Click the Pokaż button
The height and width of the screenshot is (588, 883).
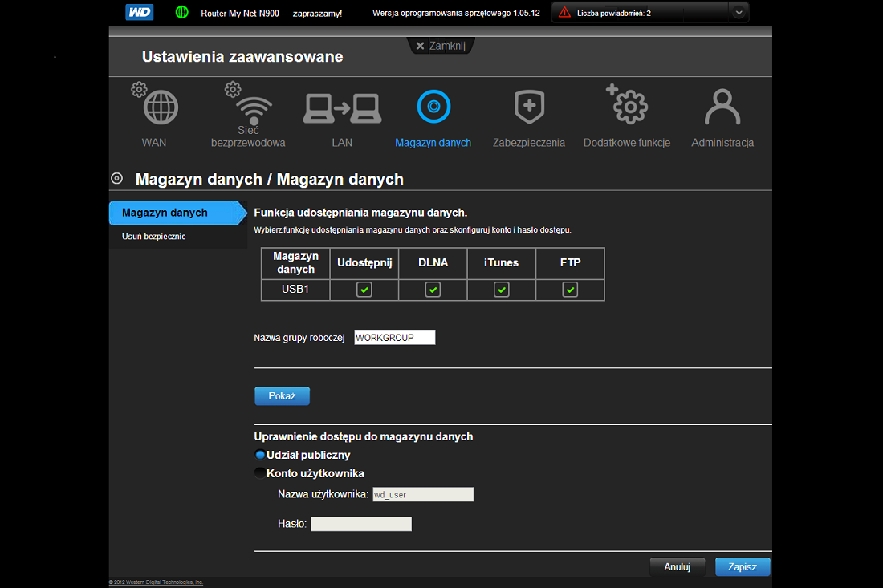tap(282, 396)
